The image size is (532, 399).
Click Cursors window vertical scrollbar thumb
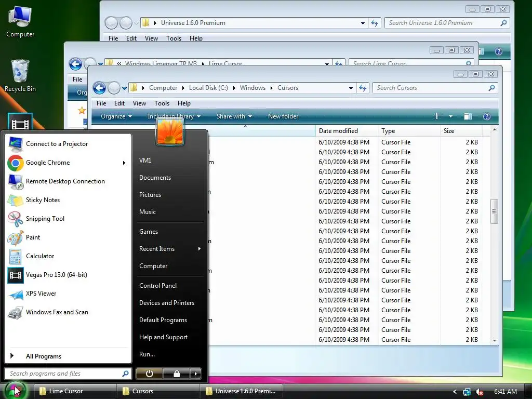tap(494, 211)
